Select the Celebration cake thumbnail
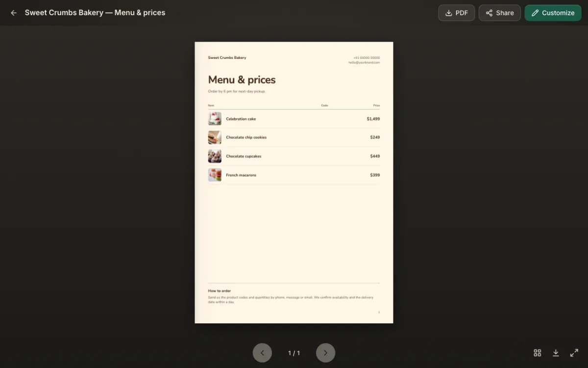The image size is (588, 368). [x=215, y=119]
